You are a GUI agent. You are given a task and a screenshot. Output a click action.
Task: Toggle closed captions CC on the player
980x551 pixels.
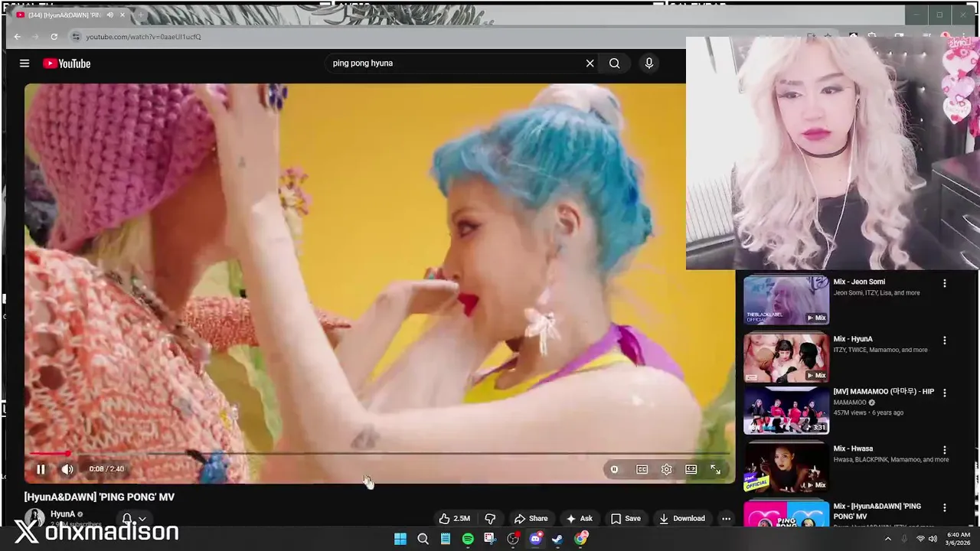coord(642,469)
